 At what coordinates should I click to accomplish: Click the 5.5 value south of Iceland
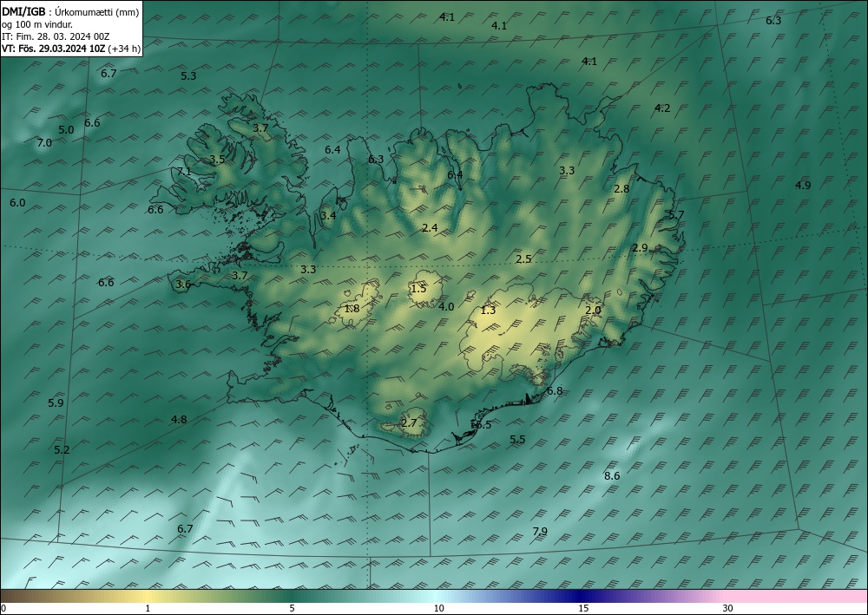click(517, 440)
